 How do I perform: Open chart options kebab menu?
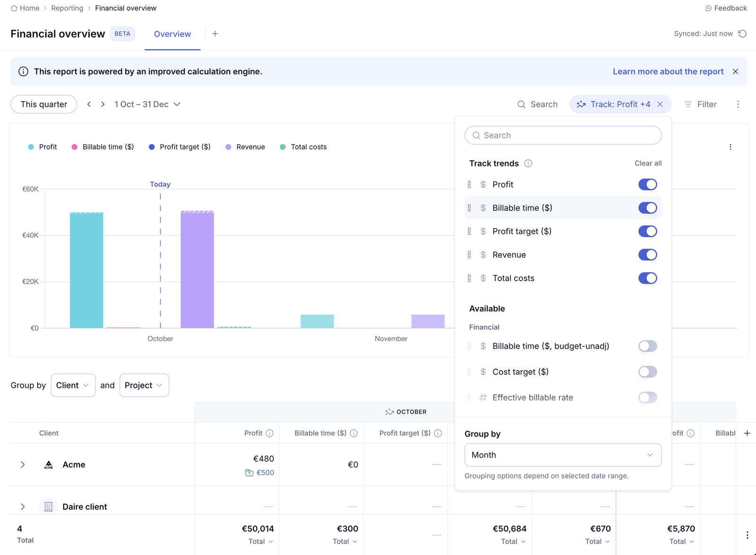tap(730, 147)
